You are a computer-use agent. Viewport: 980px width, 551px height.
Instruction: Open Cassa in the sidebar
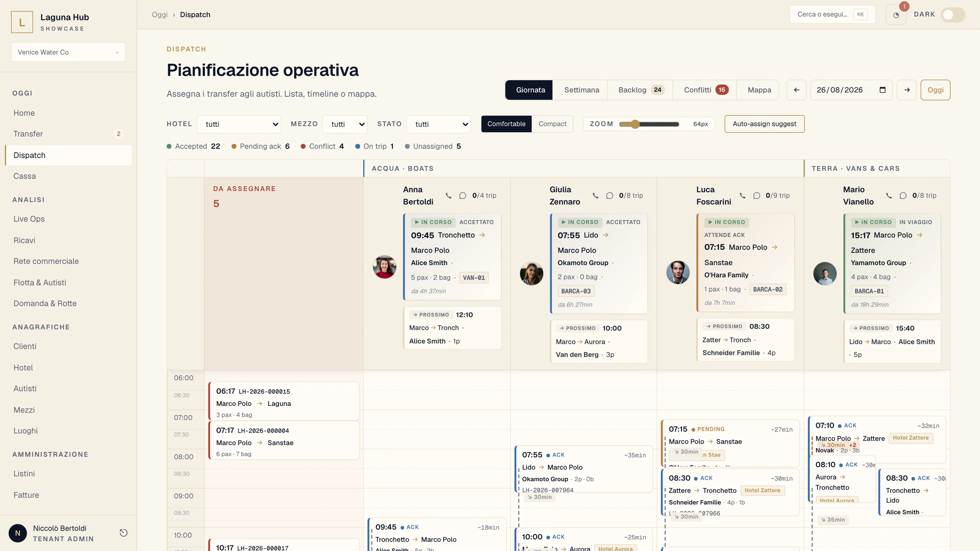coord(68,176)
